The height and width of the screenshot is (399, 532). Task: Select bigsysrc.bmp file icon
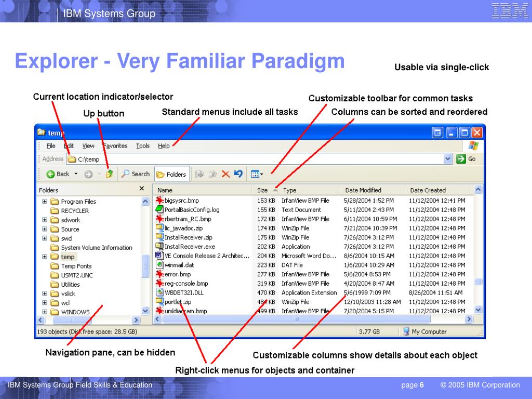point(159,200)
